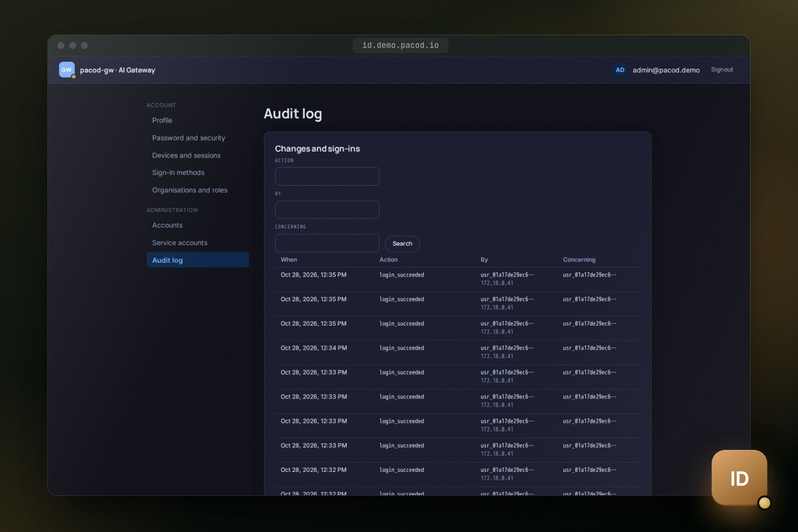
Task: Click the When column header
Action: (289, 260)
